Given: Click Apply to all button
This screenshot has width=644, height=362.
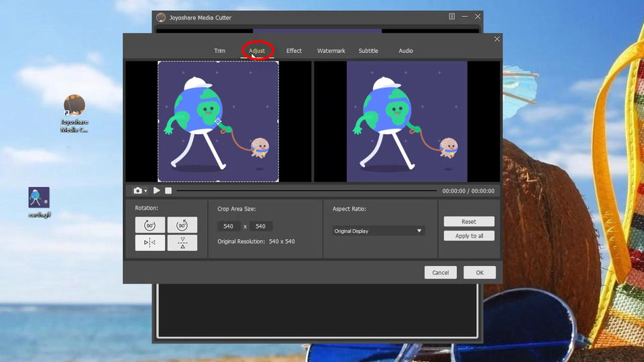Looking at the screenshot, I should (x=469, y=236).
